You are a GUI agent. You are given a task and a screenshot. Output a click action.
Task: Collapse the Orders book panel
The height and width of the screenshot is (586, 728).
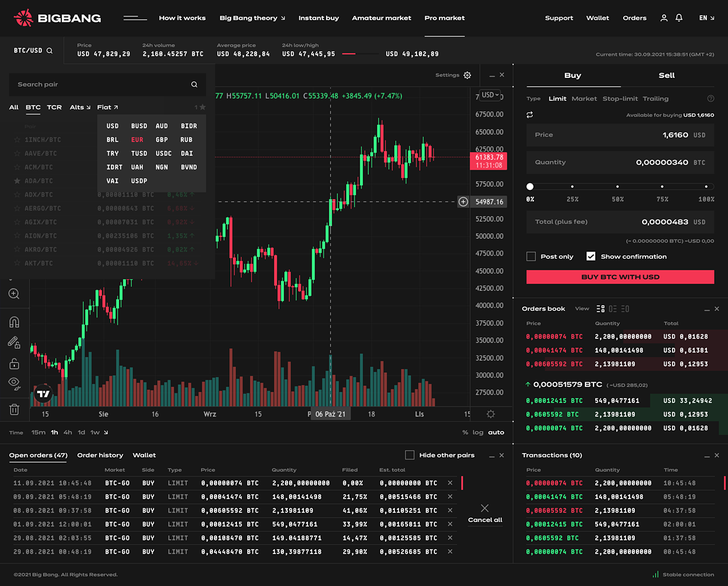[707, 309]
